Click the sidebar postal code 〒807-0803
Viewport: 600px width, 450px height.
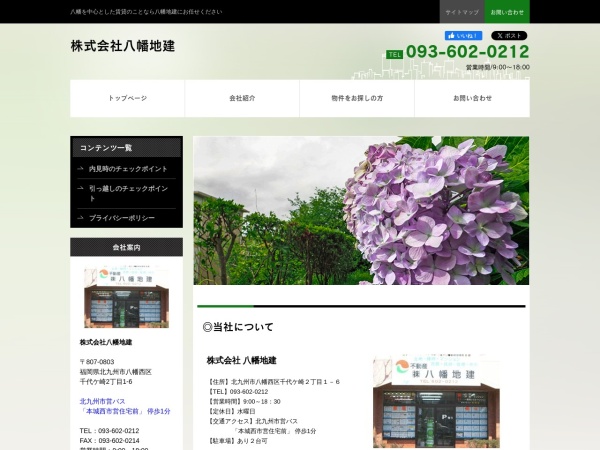tap(97, 362)
